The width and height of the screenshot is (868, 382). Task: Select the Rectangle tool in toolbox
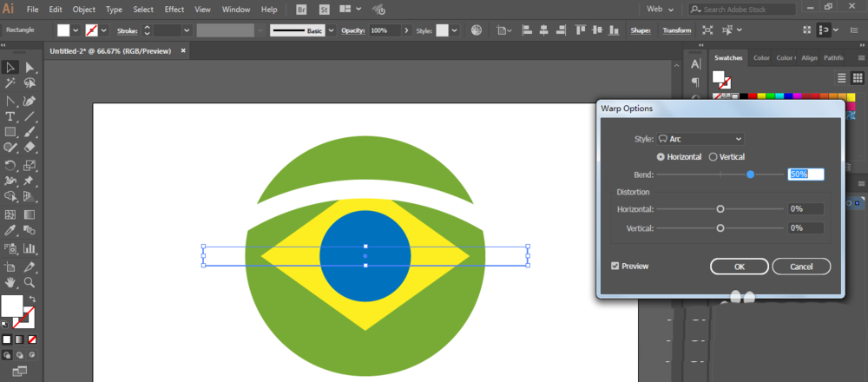(10, 132)
